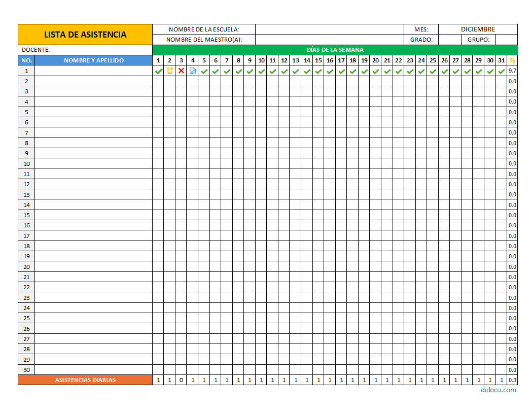
Task: Click the checkmark icon under day 15
Action: pyautogui.click(x=318, y=71)
